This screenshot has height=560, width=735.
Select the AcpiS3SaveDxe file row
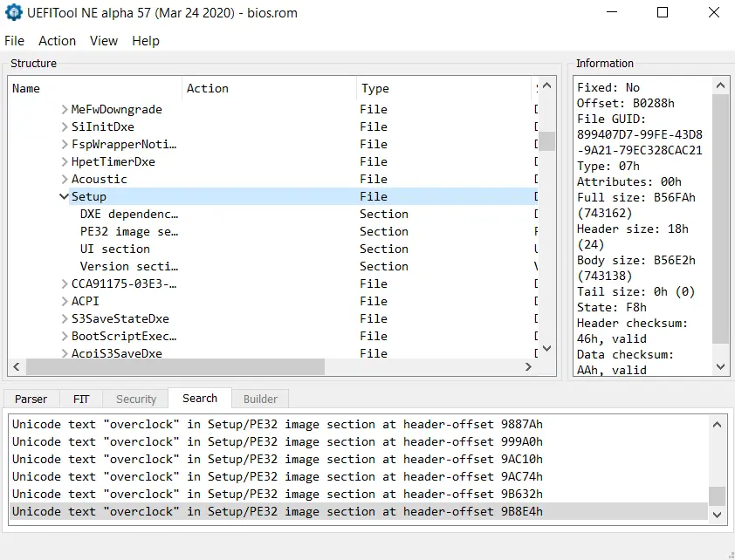273,353
